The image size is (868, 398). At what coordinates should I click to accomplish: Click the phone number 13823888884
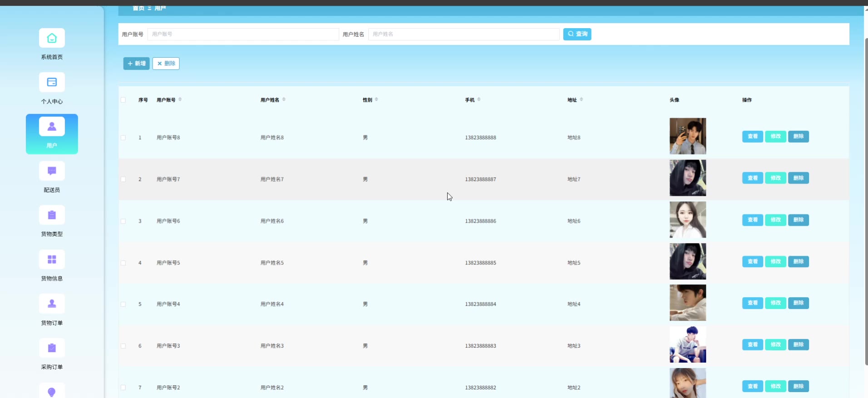tap(480, 304)
